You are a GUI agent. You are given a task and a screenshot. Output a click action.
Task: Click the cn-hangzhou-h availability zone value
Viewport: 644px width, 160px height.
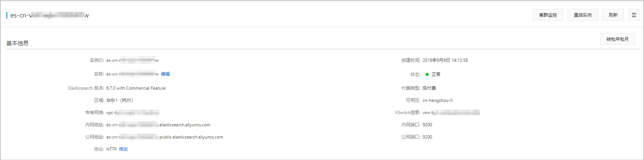[437, 100]
